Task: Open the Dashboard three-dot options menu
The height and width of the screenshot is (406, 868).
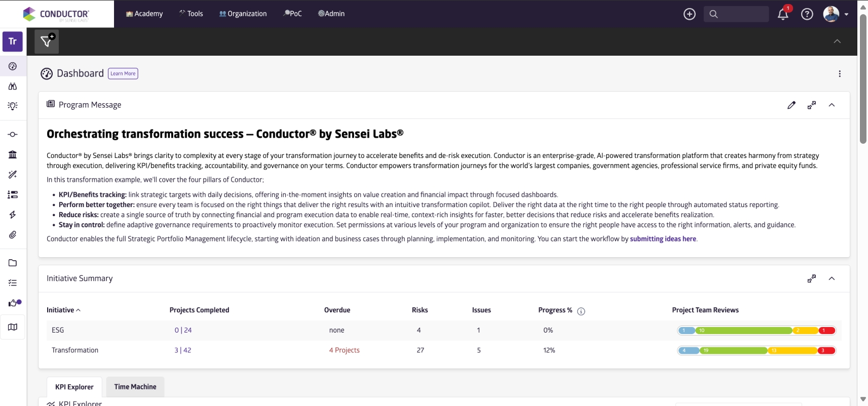Action: click(x=840, y=74)
